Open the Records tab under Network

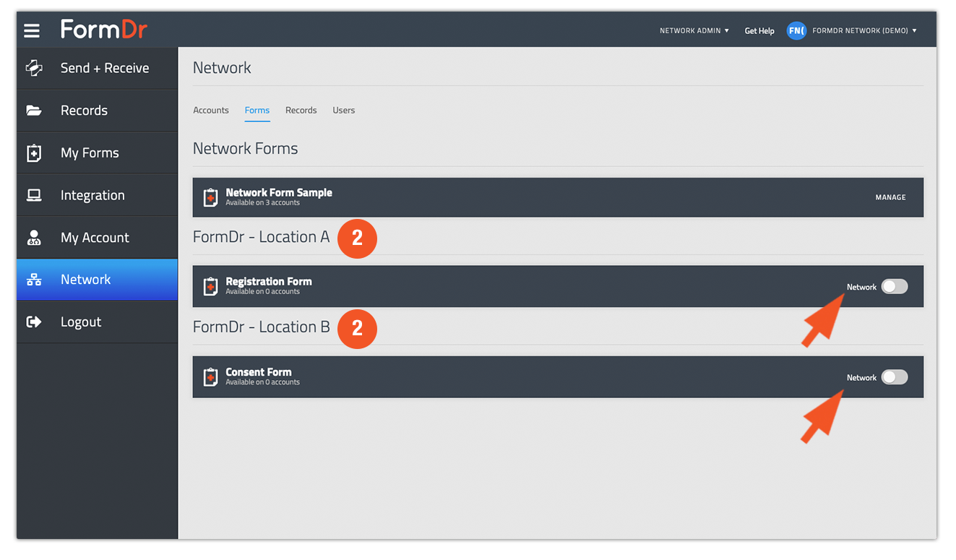pos(301,110)
